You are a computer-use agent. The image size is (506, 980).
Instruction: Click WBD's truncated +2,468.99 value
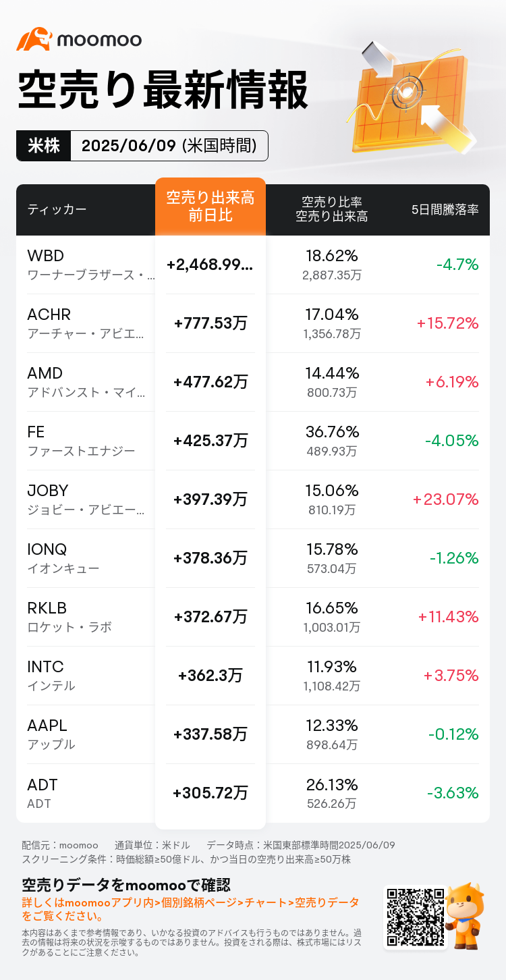coord(210,265)
